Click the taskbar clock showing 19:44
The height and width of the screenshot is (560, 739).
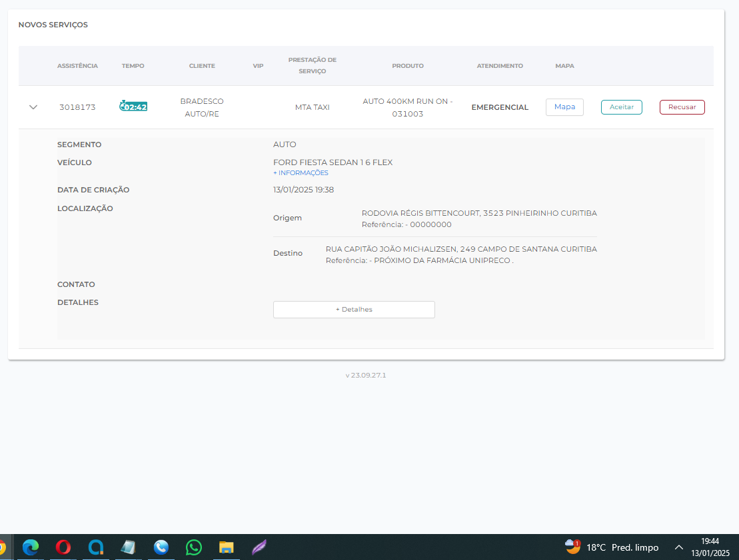(x=710, y=547)
